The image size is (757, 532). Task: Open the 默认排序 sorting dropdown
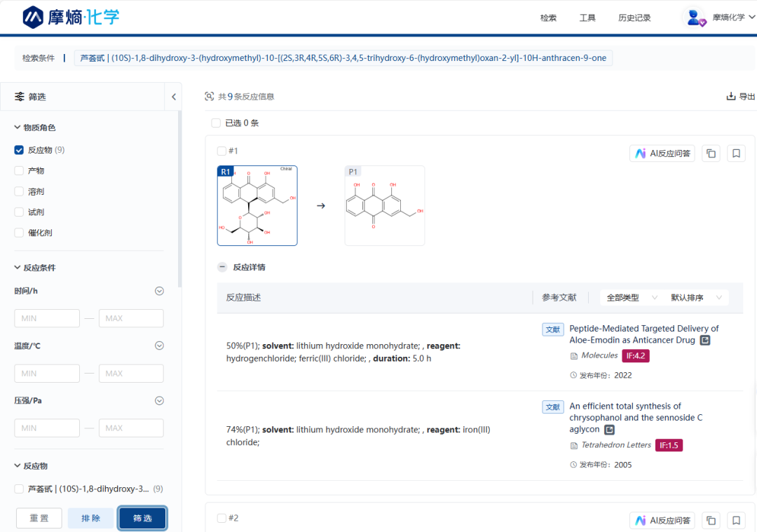[x=696, y=298]
